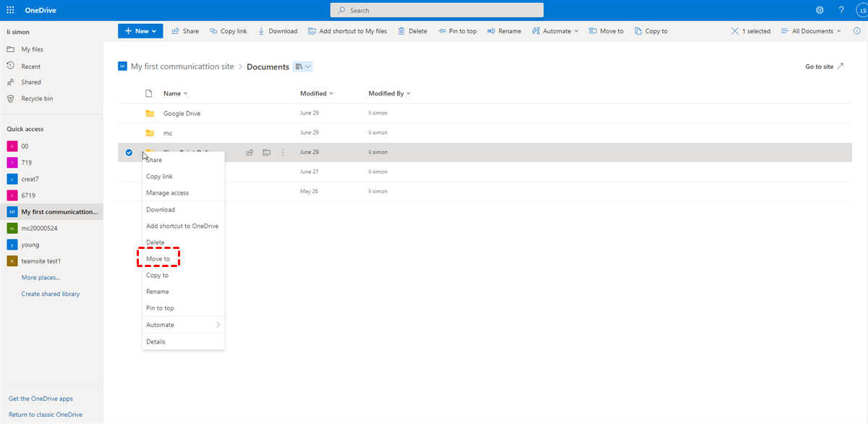Open the app launcher waffle icon
Image resolution: width=868 pixels, height=424 pixels.
[x=11, y=10]
